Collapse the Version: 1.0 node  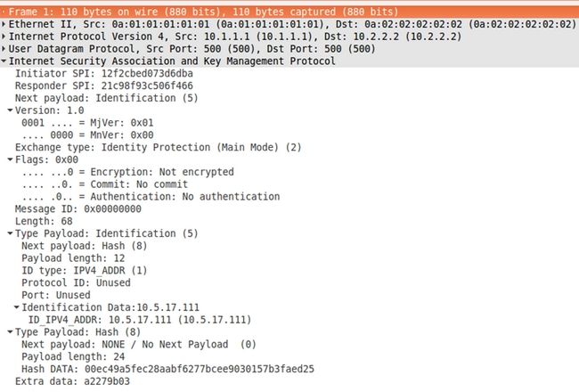click(11, 110)
